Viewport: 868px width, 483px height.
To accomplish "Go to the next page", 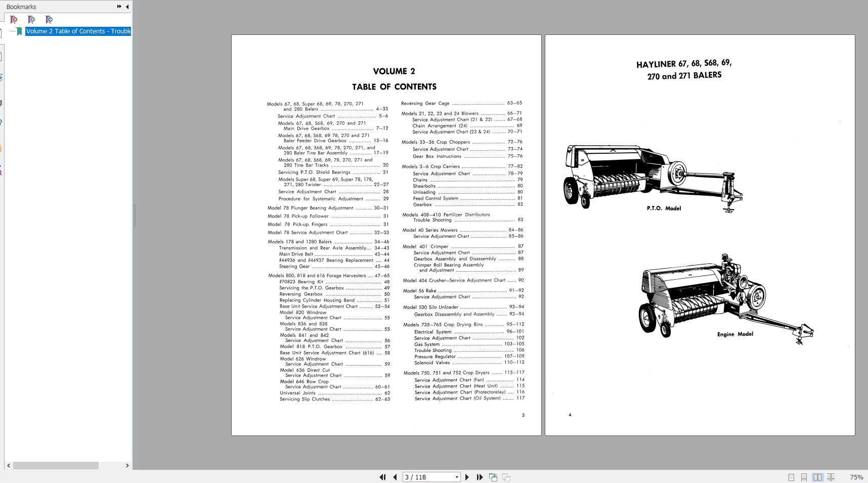I will 467,477.
